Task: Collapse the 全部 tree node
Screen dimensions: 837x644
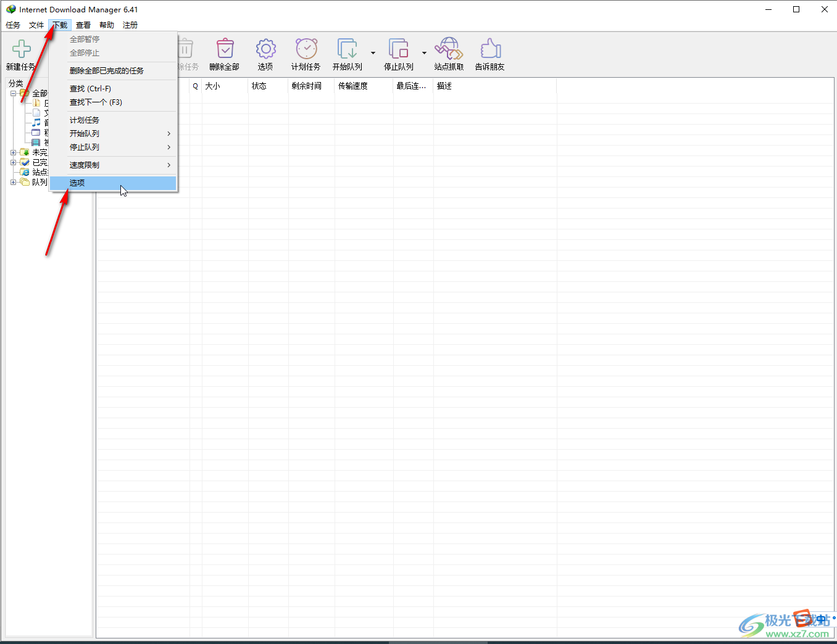Action: coord(13,93)
